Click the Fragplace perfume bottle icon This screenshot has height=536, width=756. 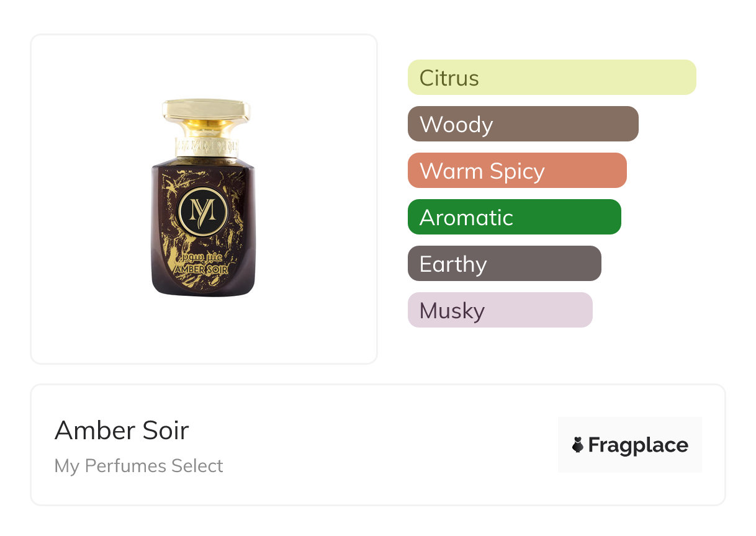[x=578, y=445]
